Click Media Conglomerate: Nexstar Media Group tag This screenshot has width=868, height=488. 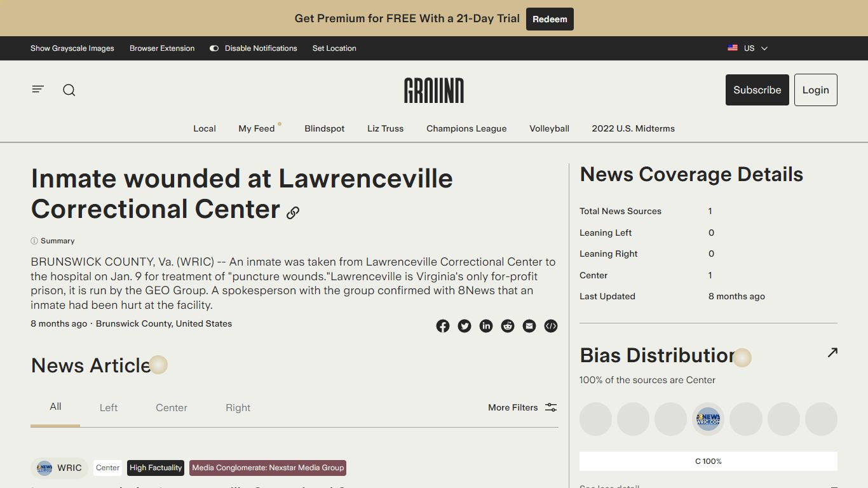pyautogui.click(x=268, y=468)
